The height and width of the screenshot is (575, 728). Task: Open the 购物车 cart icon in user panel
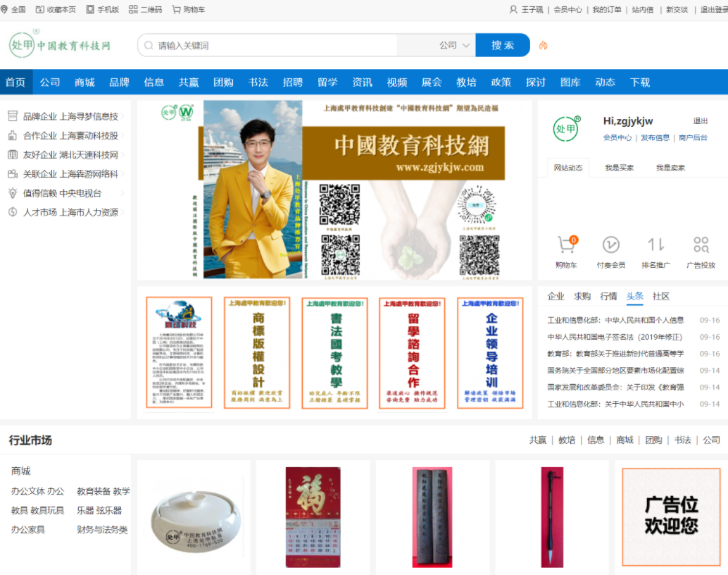click(x=566, y=245)
